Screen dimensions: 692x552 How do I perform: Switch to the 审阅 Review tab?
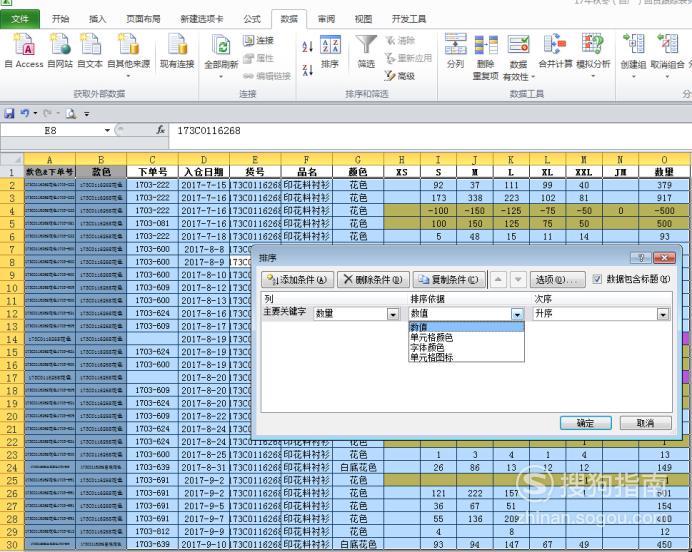point(326,19)
